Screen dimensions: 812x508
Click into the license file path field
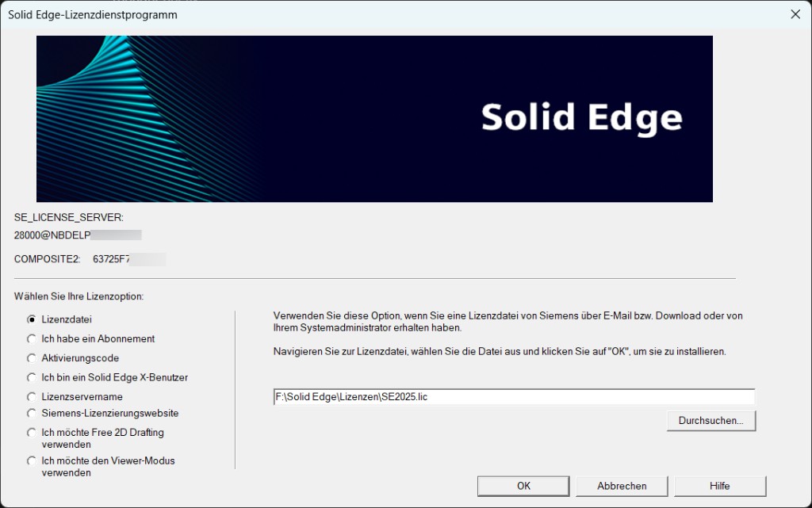pyautogui.click(x=514, y=397)
